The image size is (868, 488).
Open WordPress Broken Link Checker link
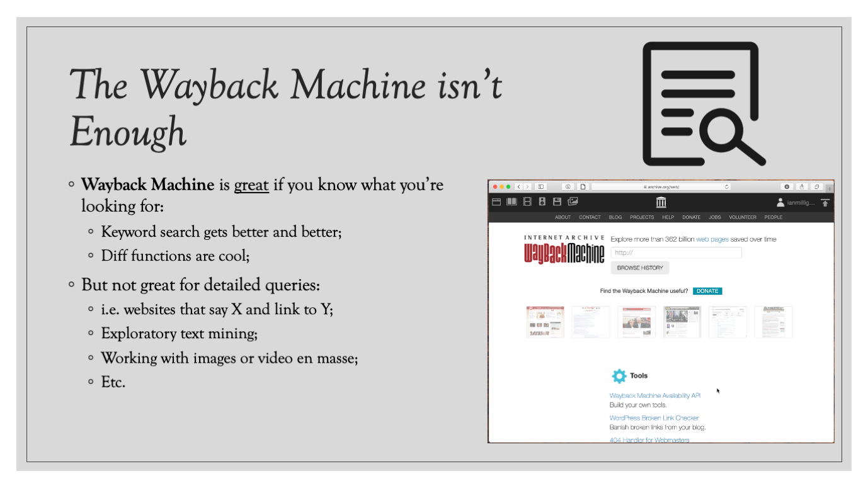[654, 417]
